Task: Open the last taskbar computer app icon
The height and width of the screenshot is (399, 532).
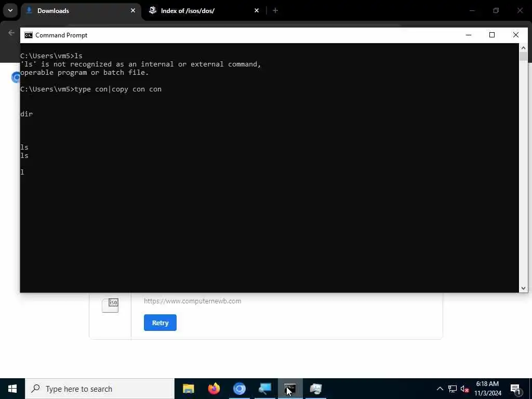Action: (x=315, y=389)
